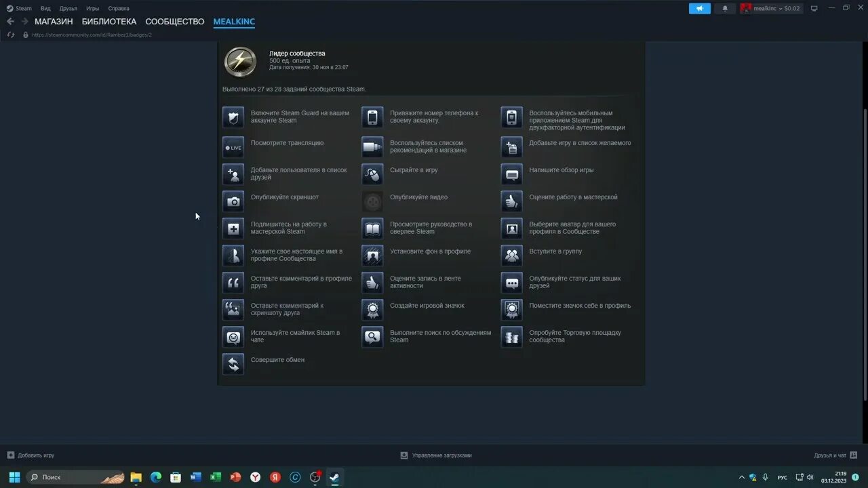
Task: Click the Steam icon in the taskbar
Action: (334, 477)
